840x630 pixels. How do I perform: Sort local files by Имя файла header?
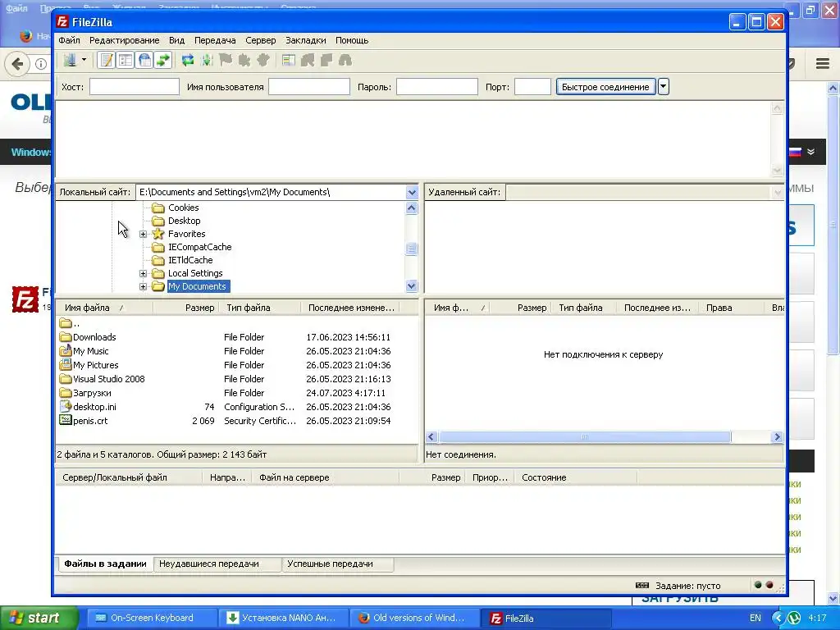pos(104,308)
